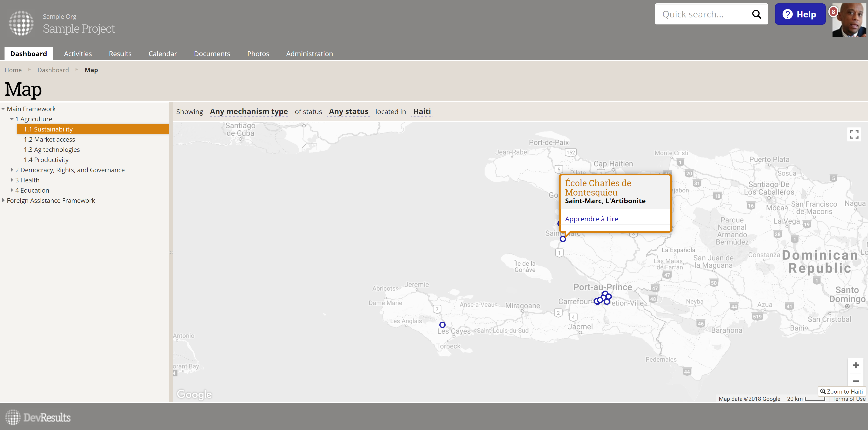The width and height of the screenshot is (868, 430).
Task: Click the Sample Org globe logo
Action: [x=21, y=23]
